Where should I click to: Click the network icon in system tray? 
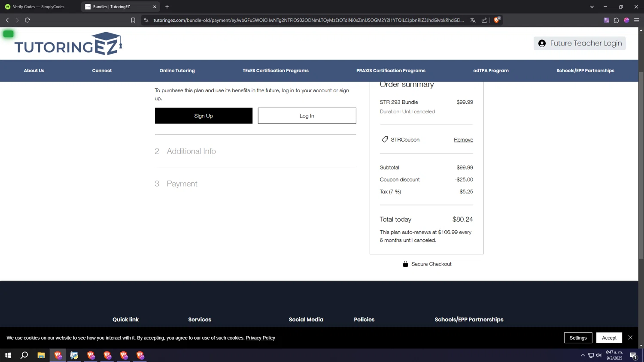(x=591, y=355)
